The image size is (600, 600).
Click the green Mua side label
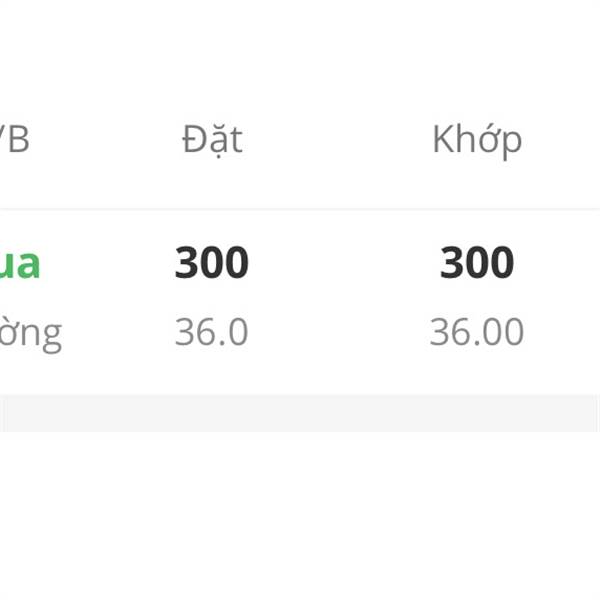(19, 264)
